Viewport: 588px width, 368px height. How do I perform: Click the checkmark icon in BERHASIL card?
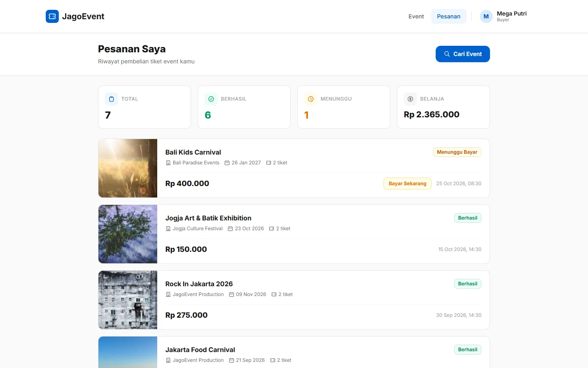[x=211, y=99]
